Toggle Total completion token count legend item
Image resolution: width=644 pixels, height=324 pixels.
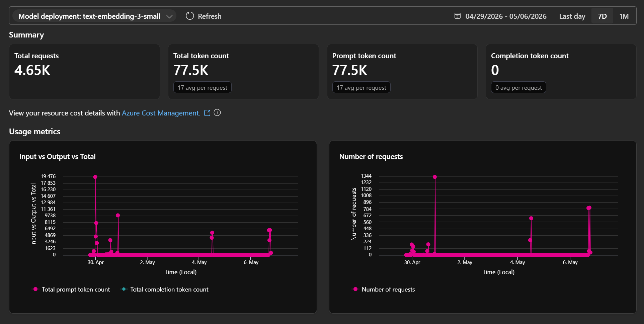(x=164, y=289)
